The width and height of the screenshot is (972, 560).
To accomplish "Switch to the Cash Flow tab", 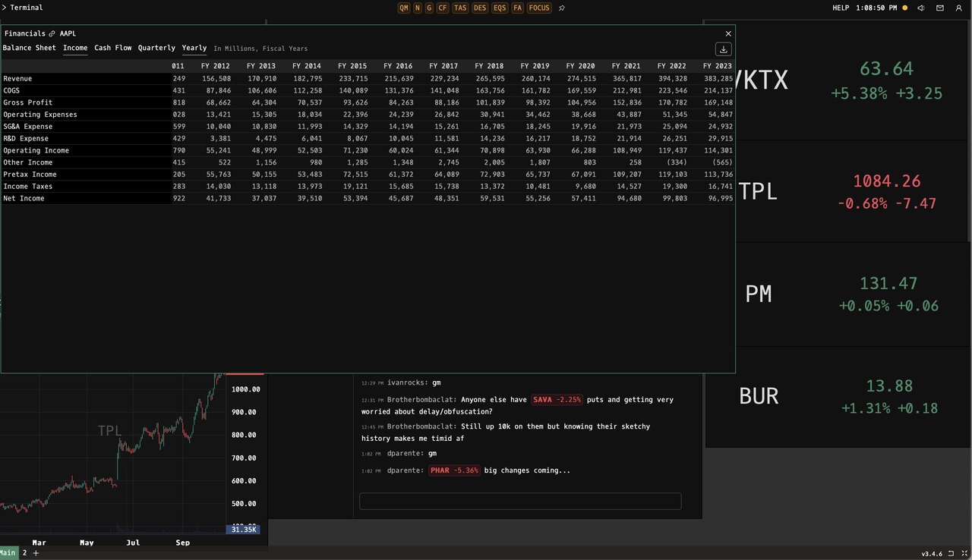I will click(113, 48).
